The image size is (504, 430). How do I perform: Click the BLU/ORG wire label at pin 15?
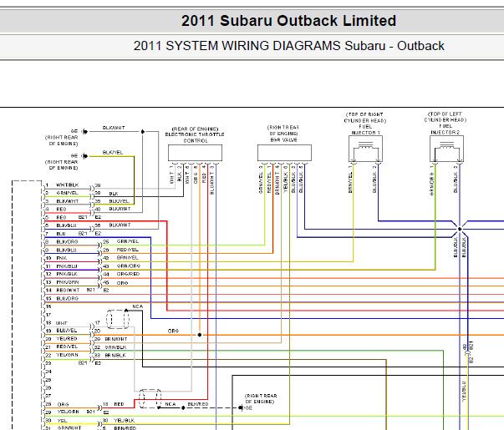click(x=67, y=298)
